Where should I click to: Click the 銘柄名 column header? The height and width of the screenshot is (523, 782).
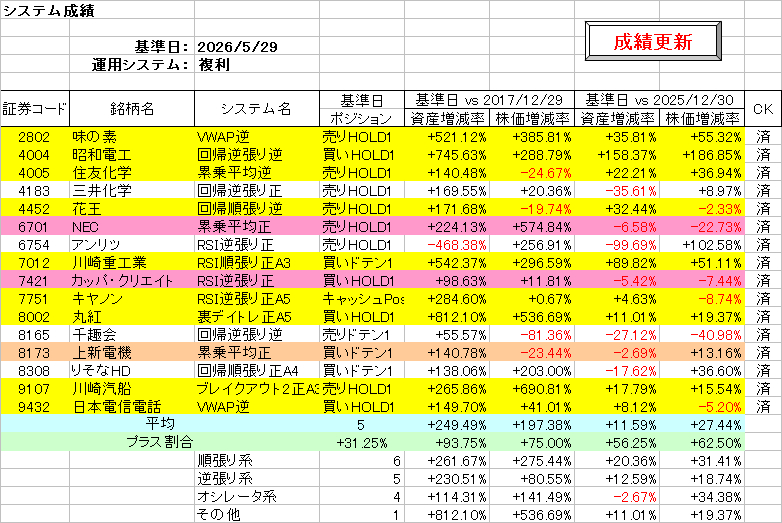pyautogui.click(x=132, y=109)
